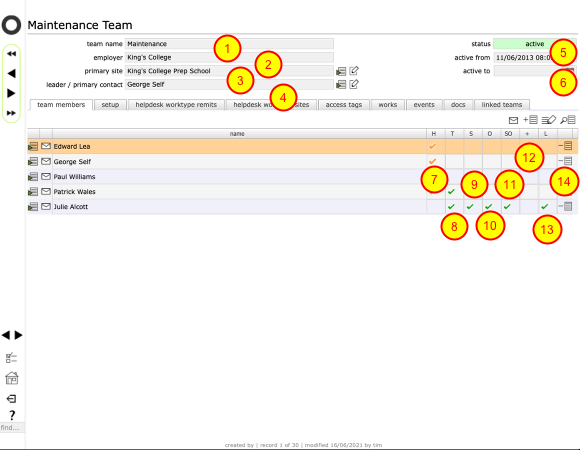Viewport: 580px width, 450px height.
Task: Switch to the team members tab
Action: point(61,105)
